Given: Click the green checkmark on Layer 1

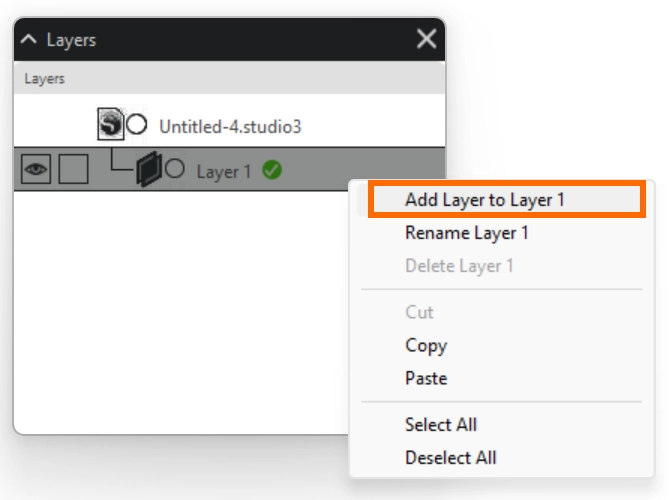Looking at the screenshot, I should pyautogui.click(x=272, y=170).
